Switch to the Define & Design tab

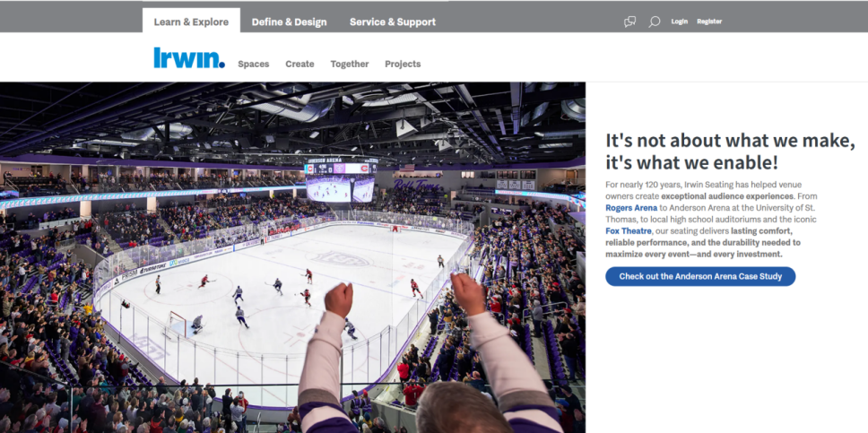coord(289,22)
